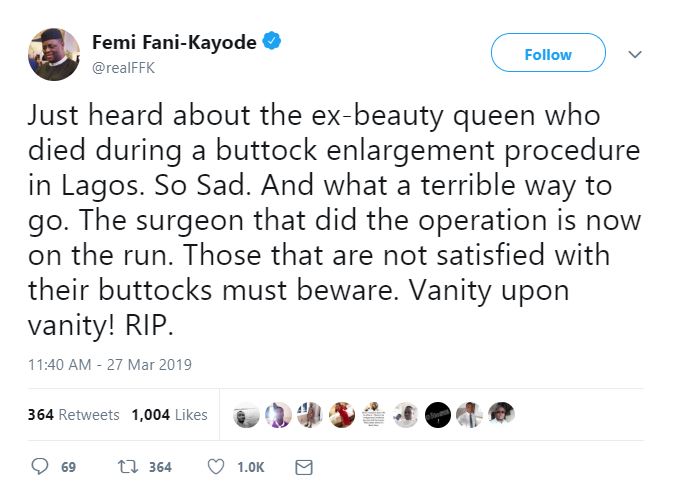676x487 pixels.
Task: Click the blue verified badge
Action: pos(272,42)
